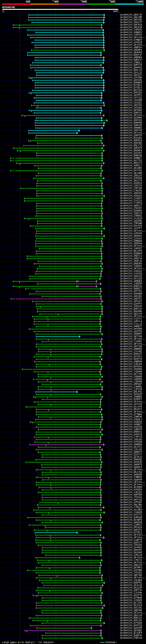Select hit label UniRef100_C6WBE6
The width and height of the screenshot is (146, 644).
tap(131, 397)
